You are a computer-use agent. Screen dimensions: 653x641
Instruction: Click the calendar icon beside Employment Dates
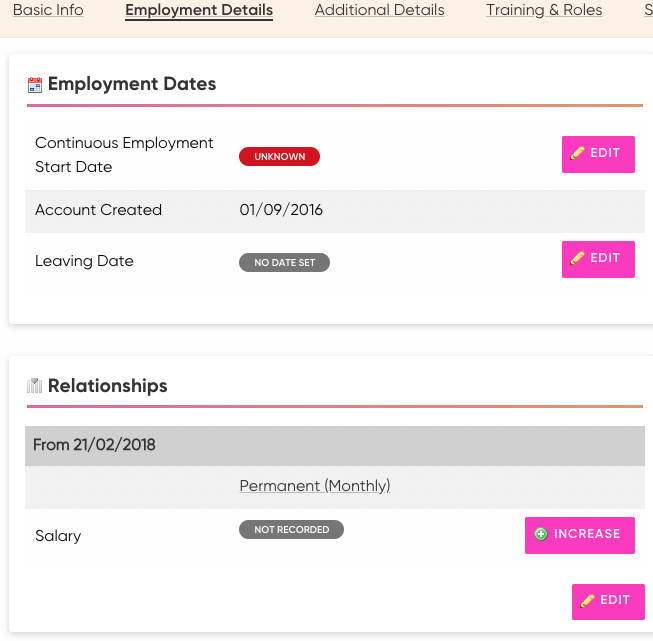tap(35, 85)
